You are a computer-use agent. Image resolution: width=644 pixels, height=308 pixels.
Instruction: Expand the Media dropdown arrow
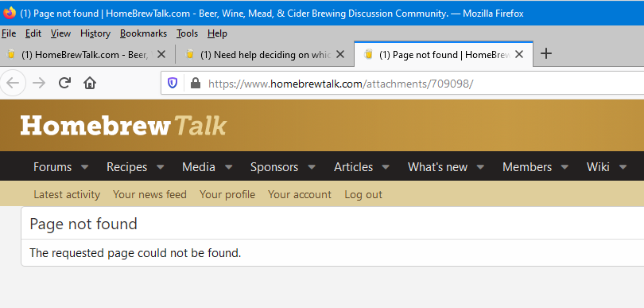229,167
